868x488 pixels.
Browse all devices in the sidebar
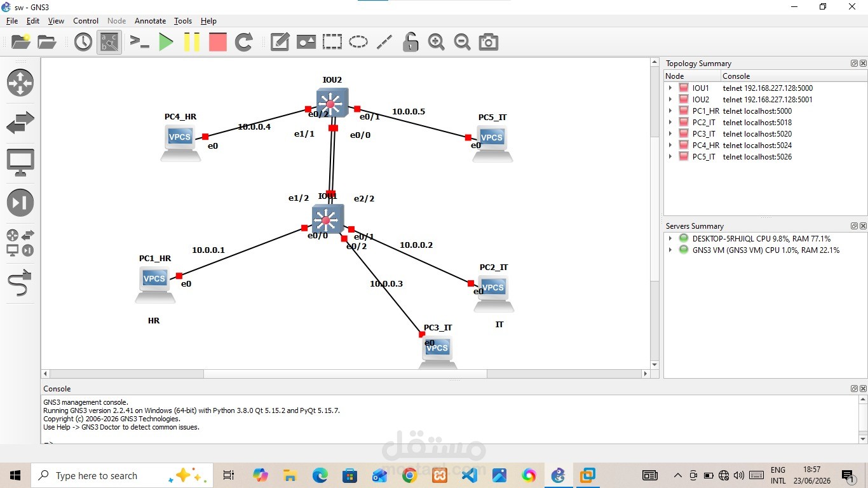coord(20,243)
